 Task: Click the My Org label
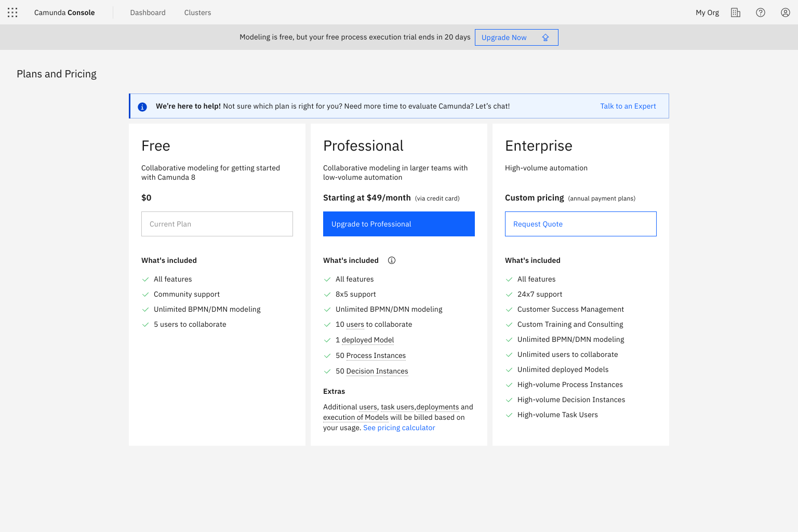tap(707, 12)
